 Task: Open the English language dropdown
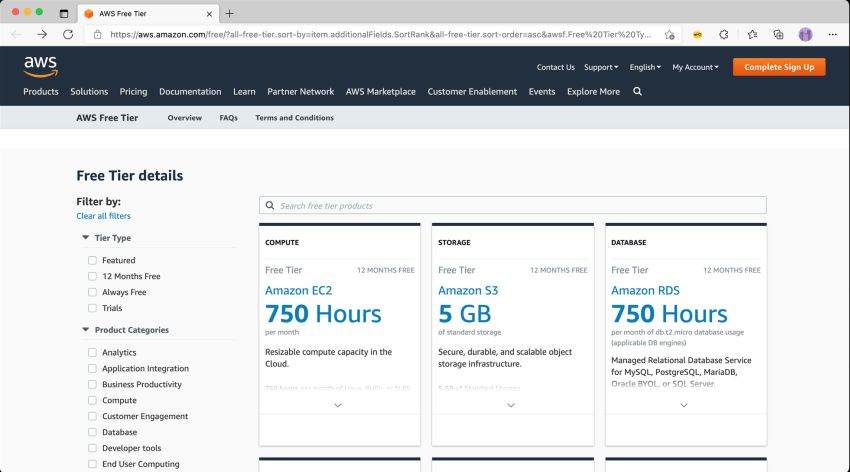pos(645,67)
